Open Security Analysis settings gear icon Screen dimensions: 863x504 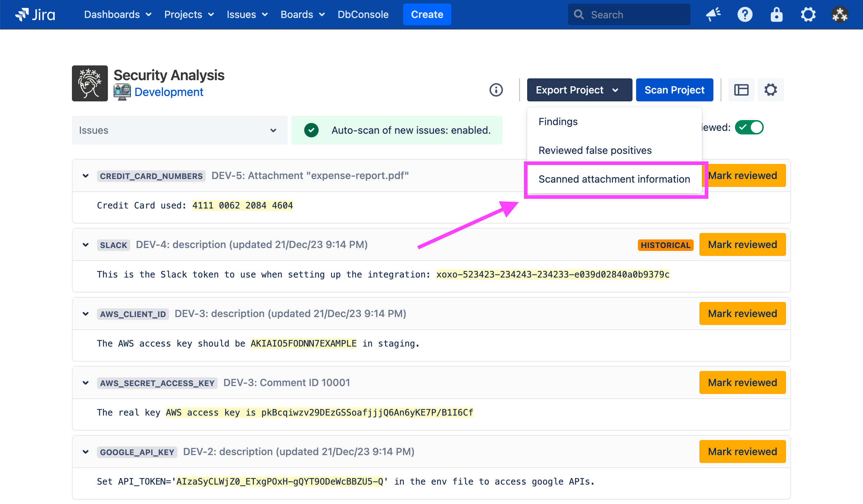point(771,90)
